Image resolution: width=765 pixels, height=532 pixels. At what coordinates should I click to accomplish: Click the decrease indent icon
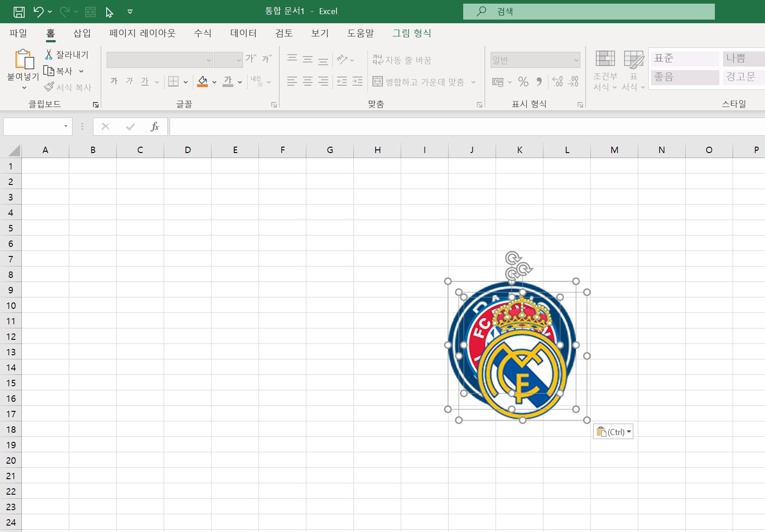point(342,82)
